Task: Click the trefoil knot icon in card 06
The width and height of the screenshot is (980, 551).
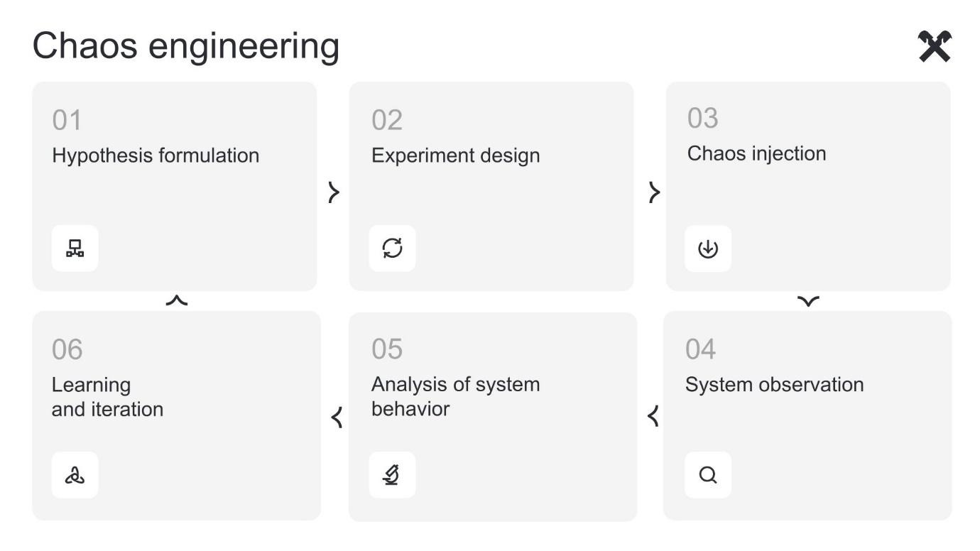Action: [75, 475]
